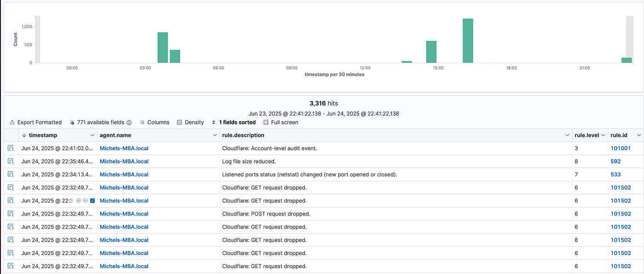Expand the agent.name column options chevron
This screenshot has width=644, height=274.
[214, 135]
